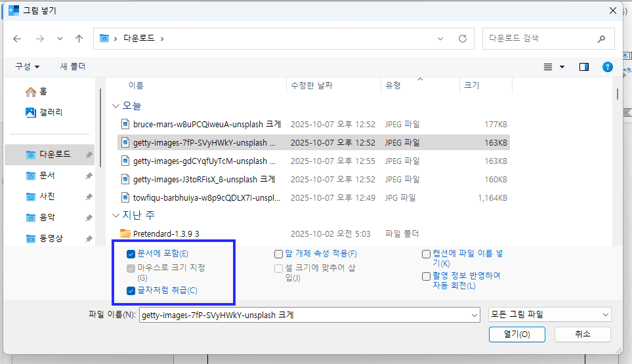This screenshot has width=632, height=364.
Task: Click the Help question mark icon
Action: pyautogui.click(x=607, y=67)
